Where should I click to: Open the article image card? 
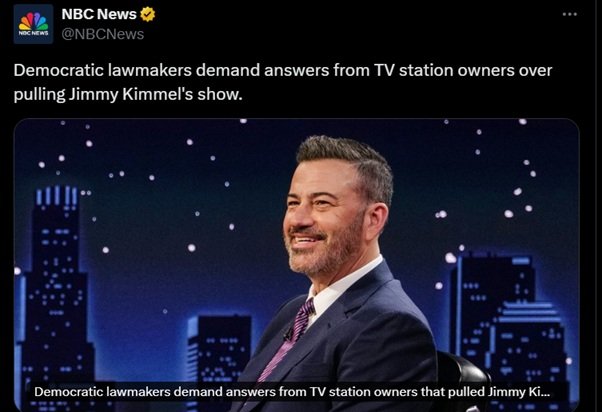pos(296,265)
